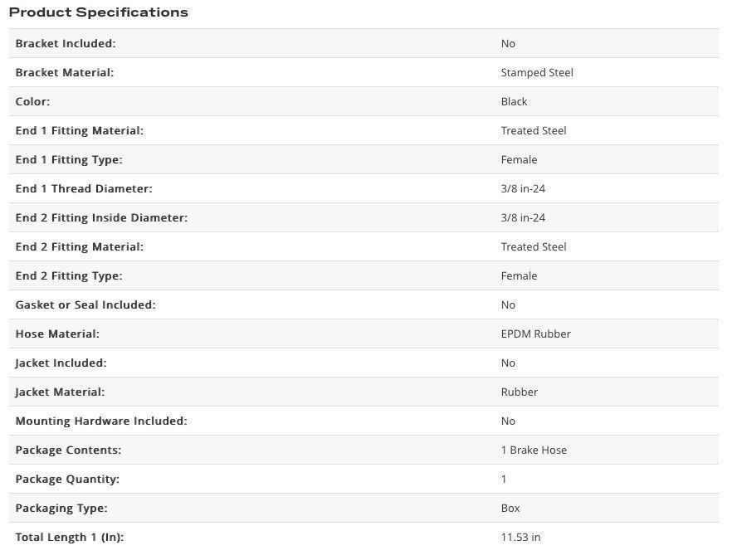Select the Box packaging type value
Viewport: 732px width, 560px height.
(510, 508)
